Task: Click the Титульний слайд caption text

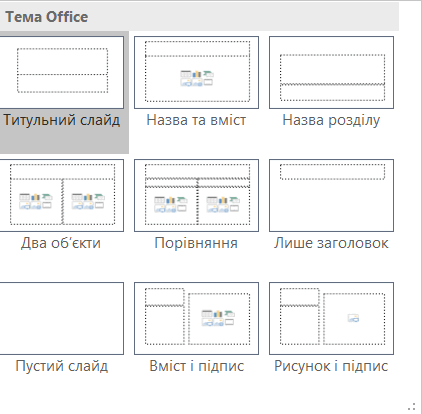Action: [x=62, y=120]
